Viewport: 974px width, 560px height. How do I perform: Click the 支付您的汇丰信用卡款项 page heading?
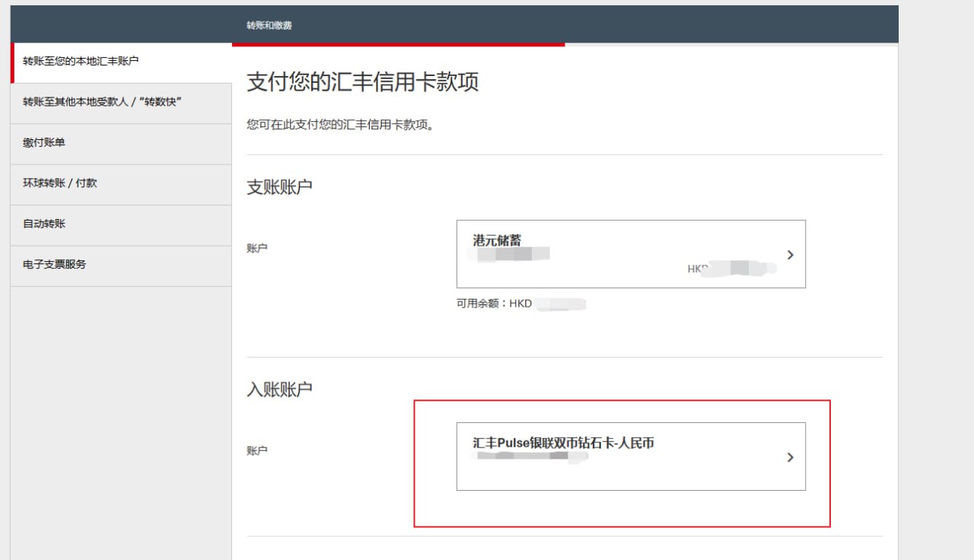pos(363,82)
